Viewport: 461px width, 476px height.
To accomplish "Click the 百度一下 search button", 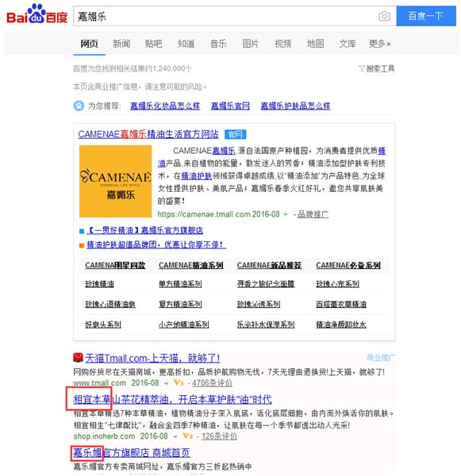I will [x=426, y=16].
